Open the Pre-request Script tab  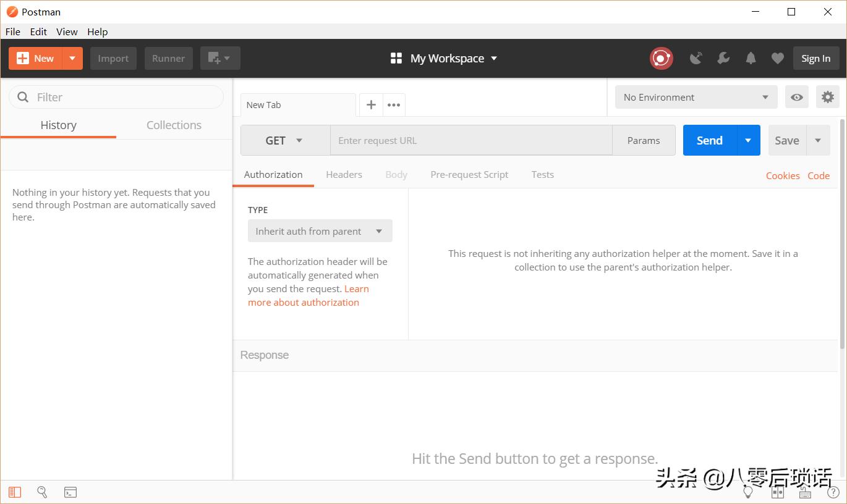[x=469, y=174]
